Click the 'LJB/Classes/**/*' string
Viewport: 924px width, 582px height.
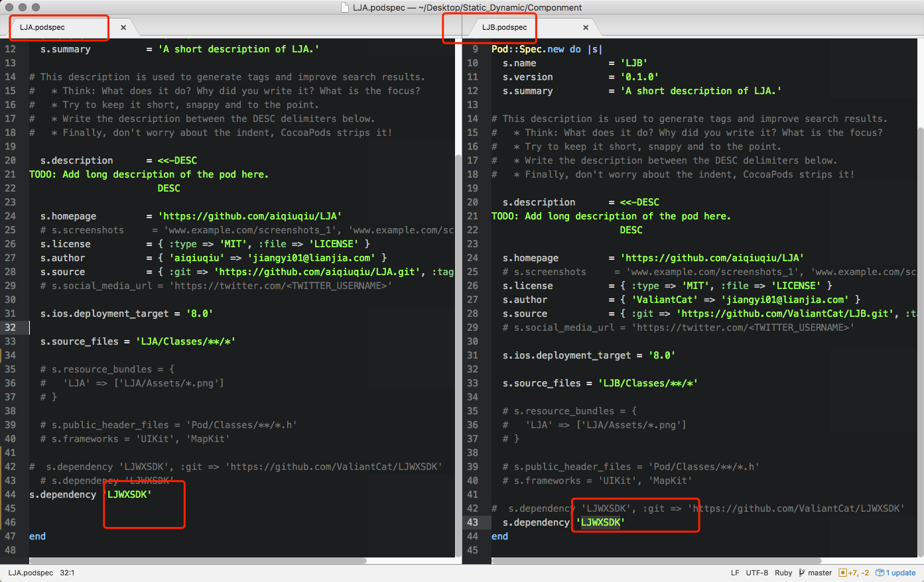click(x=648, y=383)
